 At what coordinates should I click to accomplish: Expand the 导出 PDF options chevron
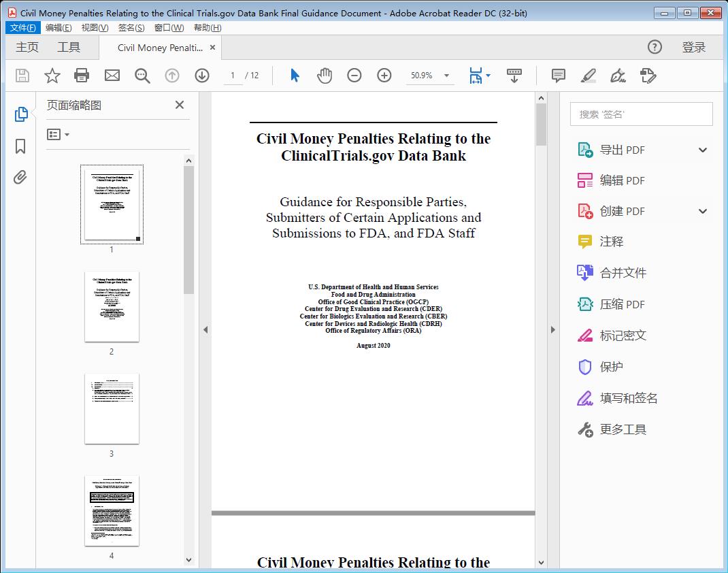(x=701, y=149)
